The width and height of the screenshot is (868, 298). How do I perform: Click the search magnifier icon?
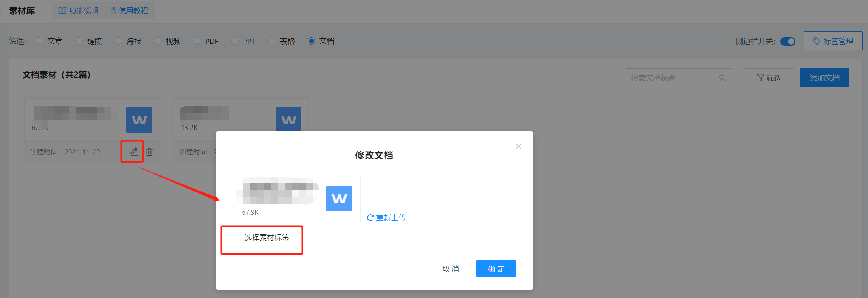722,78
